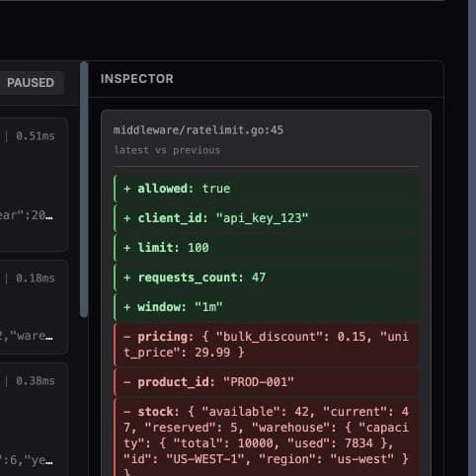Click the PAUSED status button

point(31,83)
